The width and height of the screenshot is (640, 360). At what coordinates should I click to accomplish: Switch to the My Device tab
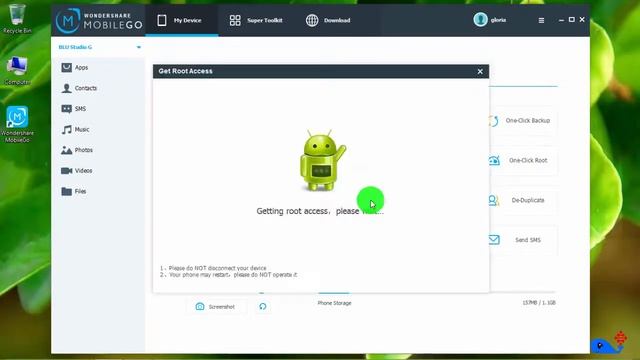(x=182, y=20)
